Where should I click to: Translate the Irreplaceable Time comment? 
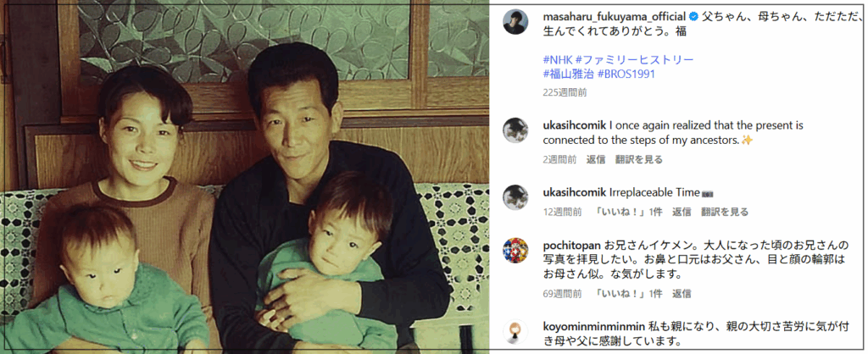(x=725, y=212)
